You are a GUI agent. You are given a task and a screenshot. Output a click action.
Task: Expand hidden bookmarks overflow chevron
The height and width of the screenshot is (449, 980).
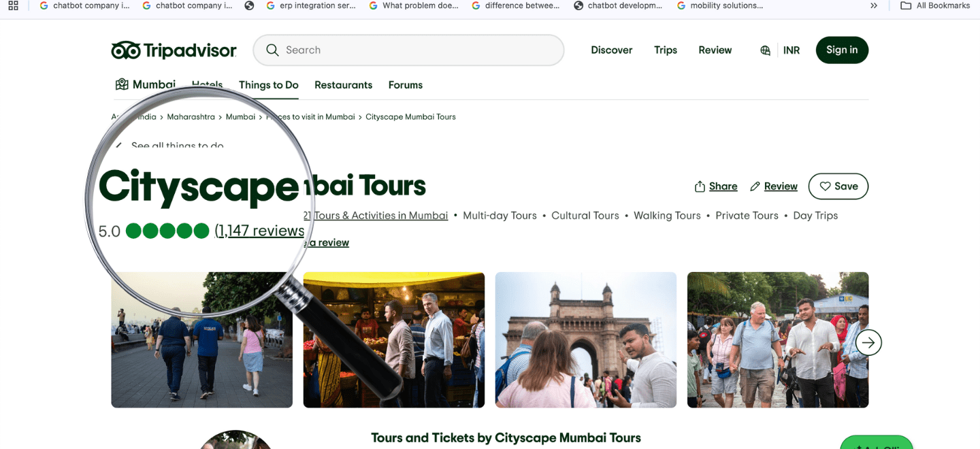point(874,5)
